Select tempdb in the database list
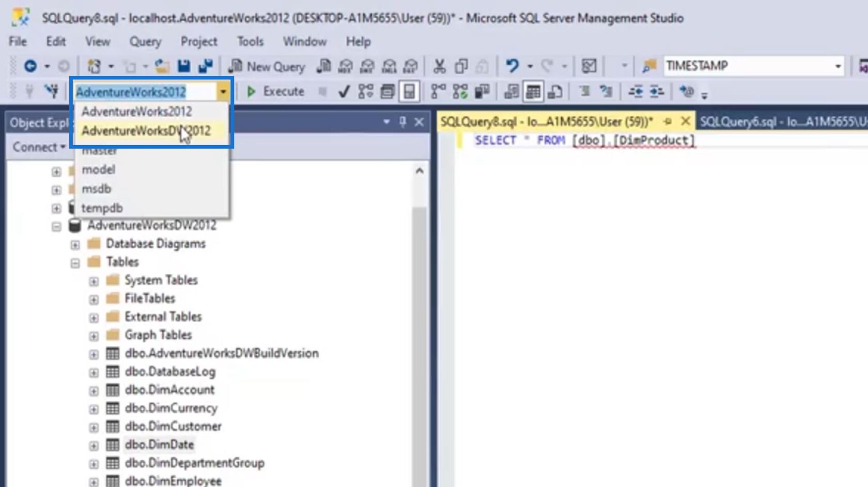The height and width of the screenshot is (487, 868). coord(152,208)
